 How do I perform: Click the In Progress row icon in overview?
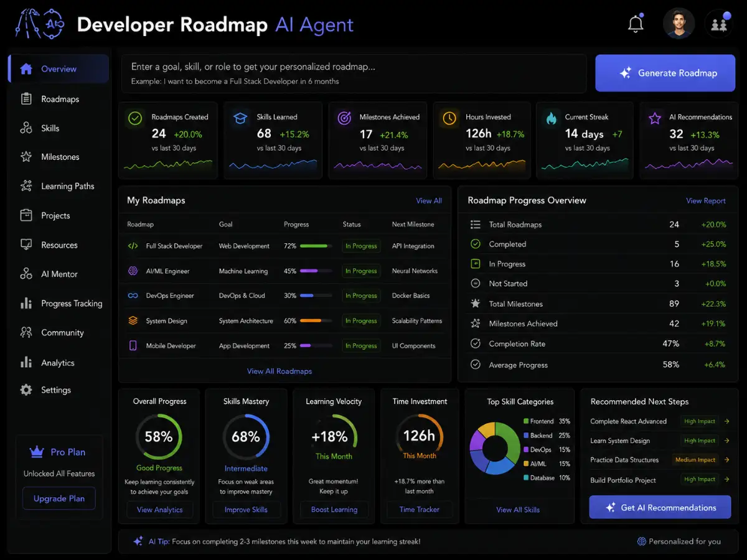(x=476, y=264)
